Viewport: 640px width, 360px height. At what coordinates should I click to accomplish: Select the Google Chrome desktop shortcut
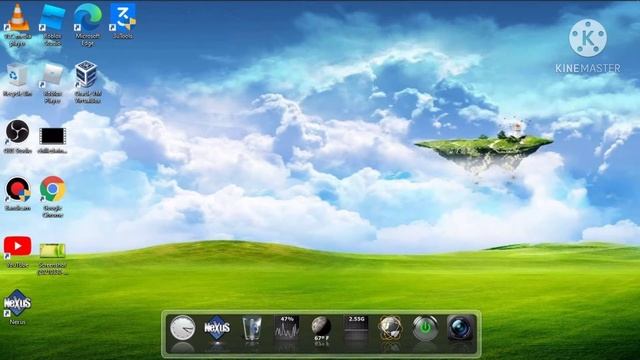pyautogui.click(x=53, y=197)
